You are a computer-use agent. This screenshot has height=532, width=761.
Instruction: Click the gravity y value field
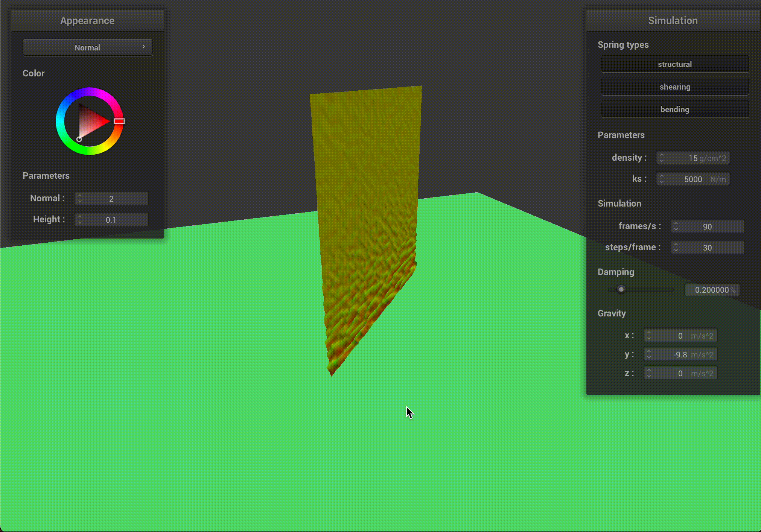(680, 354)
